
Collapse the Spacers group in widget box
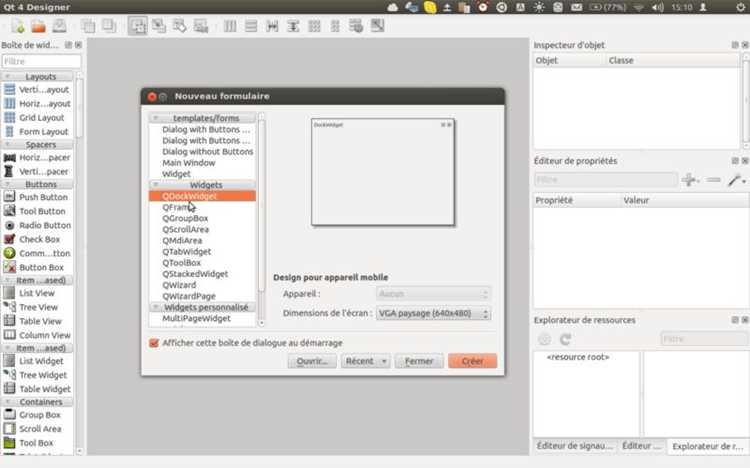click(7, 145)
